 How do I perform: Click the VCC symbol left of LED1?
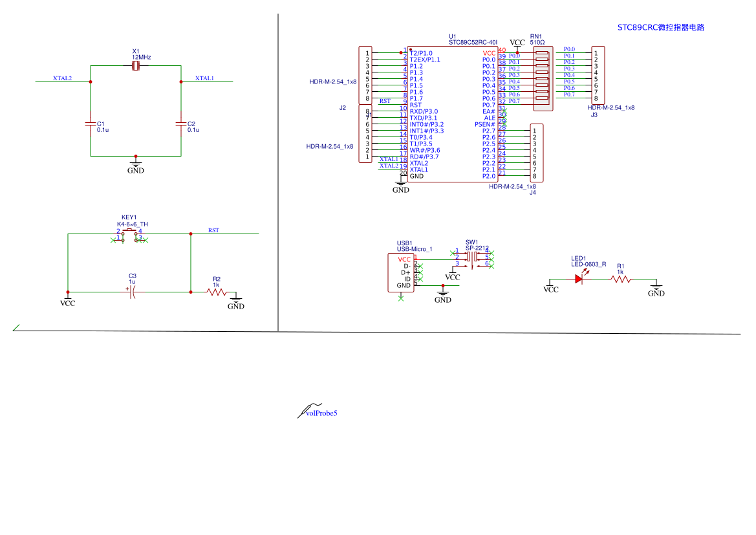click(x=550, y=287)
